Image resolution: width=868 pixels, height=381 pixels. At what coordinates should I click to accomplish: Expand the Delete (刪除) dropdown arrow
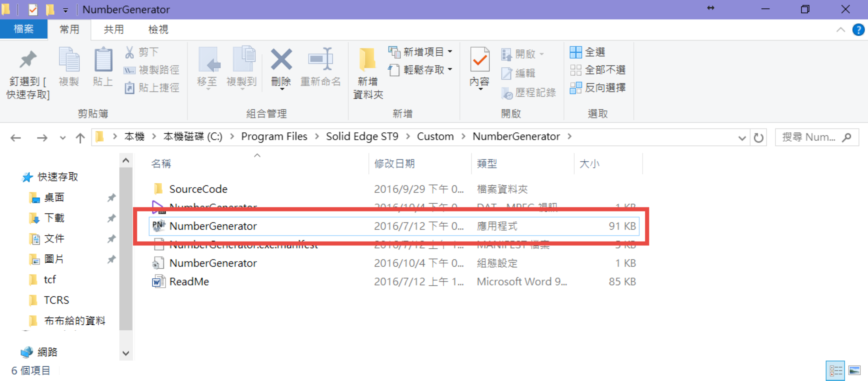click(282, 89)
